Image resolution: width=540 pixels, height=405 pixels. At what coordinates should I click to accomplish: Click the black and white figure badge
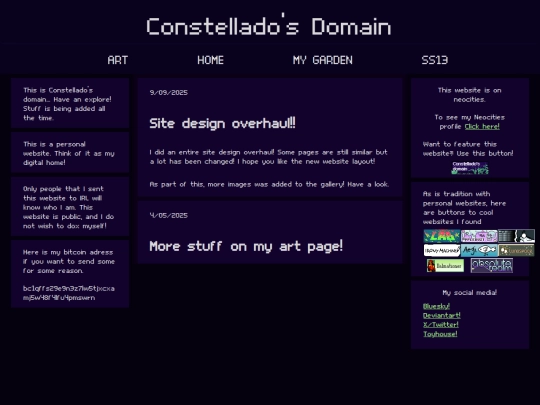(516, 236)
